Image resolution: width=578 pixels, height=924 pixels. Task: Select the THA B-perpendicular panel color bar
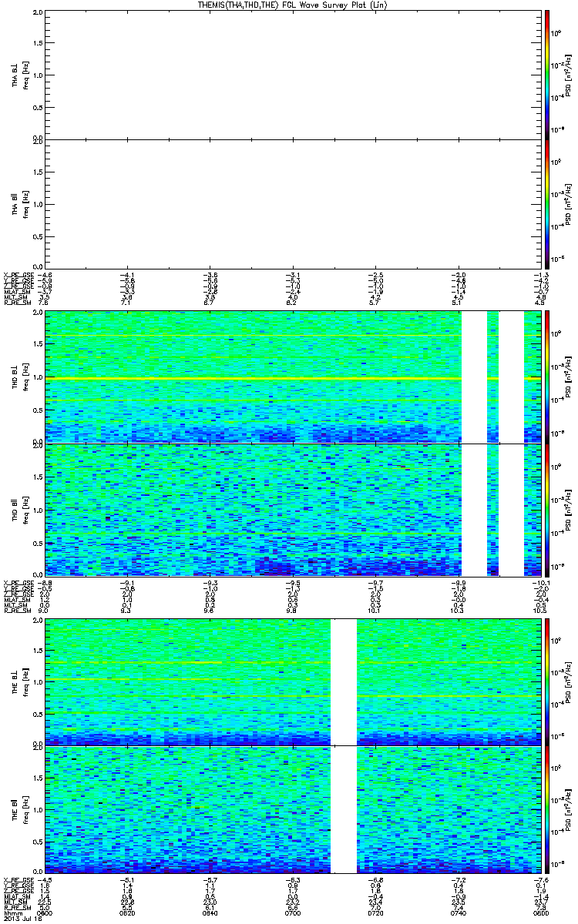pyautogui.click(x=547, y=74)
